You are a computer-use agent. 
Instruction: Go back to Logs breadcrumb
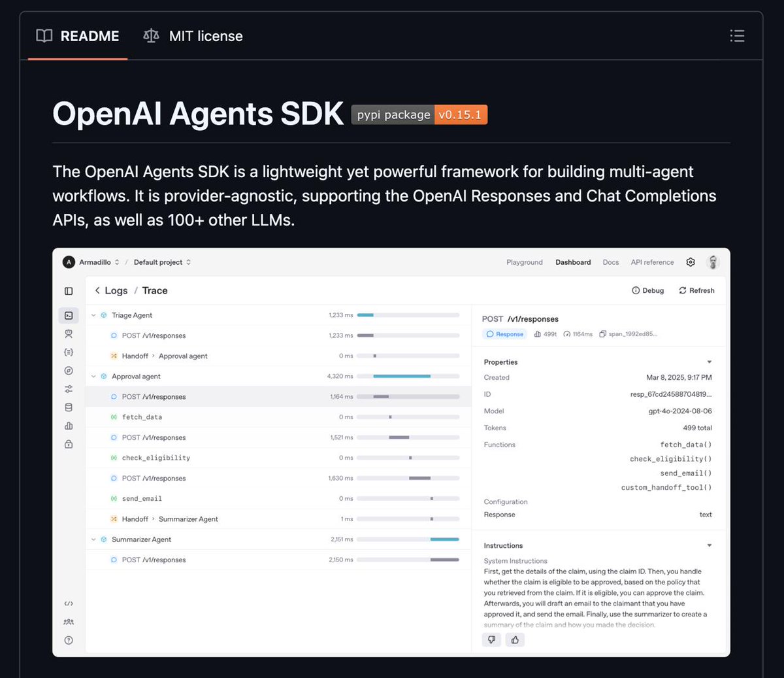(x=116, y=291)
